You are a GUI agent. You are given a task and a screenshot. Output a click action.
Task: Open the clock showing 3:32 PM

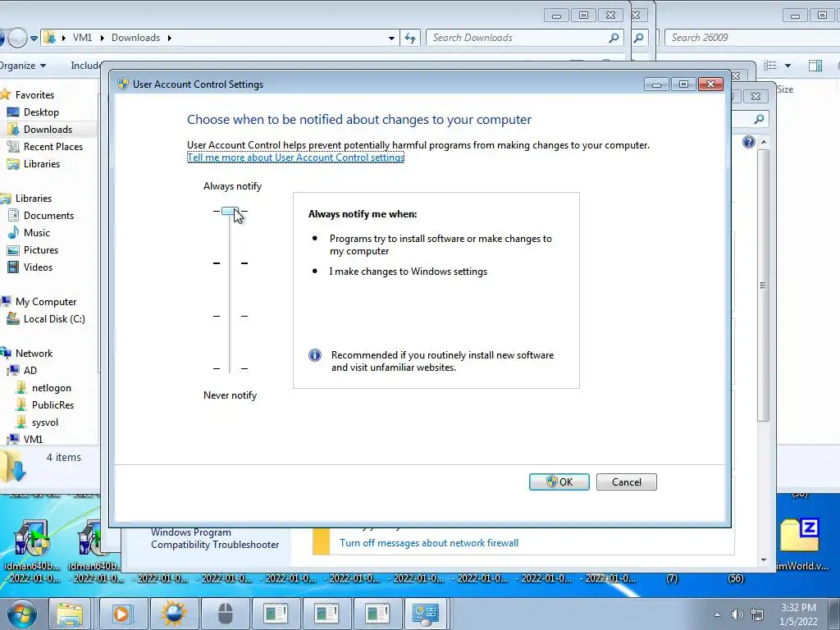point(799,614)
